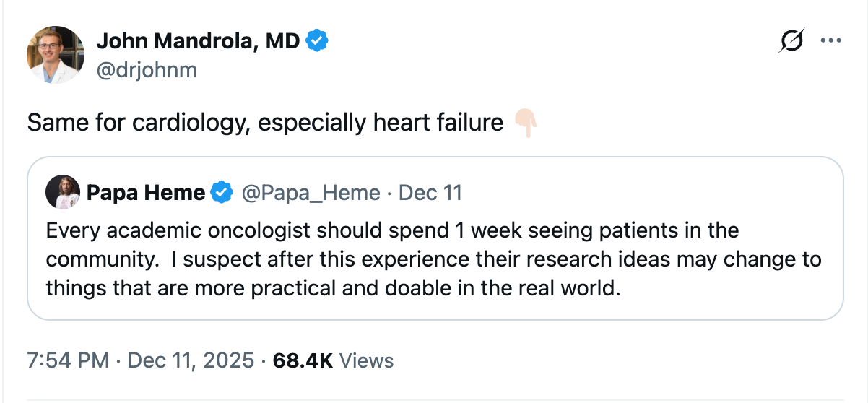Click the pointing-down hand emoji

(526, 123)
